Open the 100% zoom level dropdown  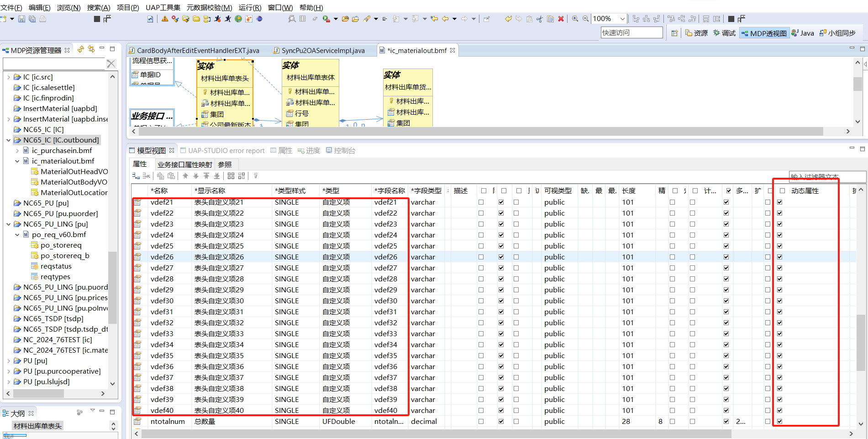click(x=622, y=19)
